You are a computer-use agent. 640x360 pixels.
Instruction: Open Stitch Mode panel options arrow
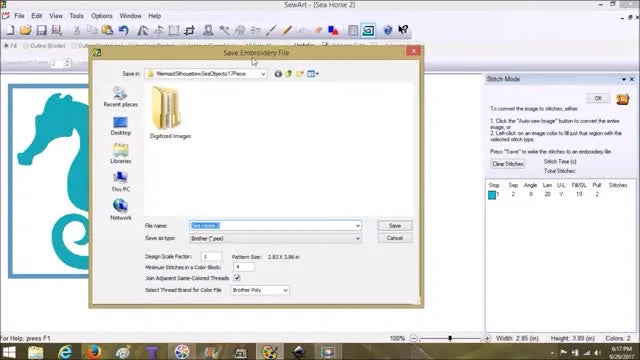624,79
